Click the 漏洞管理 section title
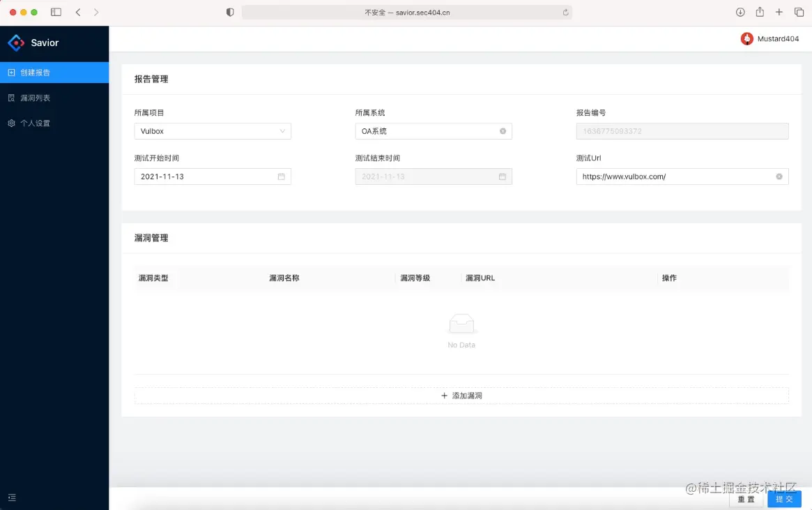 [x=151, y=238]
